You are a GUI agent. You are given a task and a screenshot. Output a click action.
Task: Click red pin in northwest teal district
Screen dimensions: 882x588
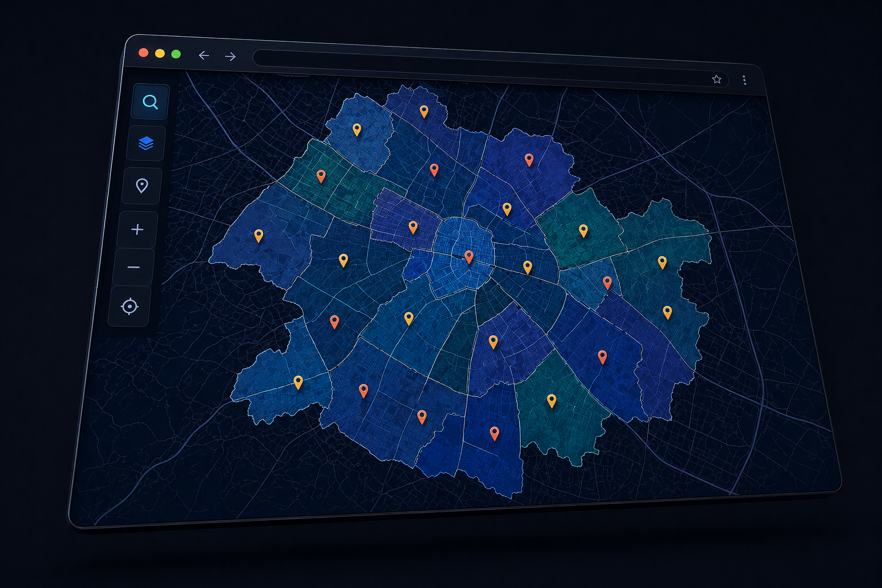(321, 176)
